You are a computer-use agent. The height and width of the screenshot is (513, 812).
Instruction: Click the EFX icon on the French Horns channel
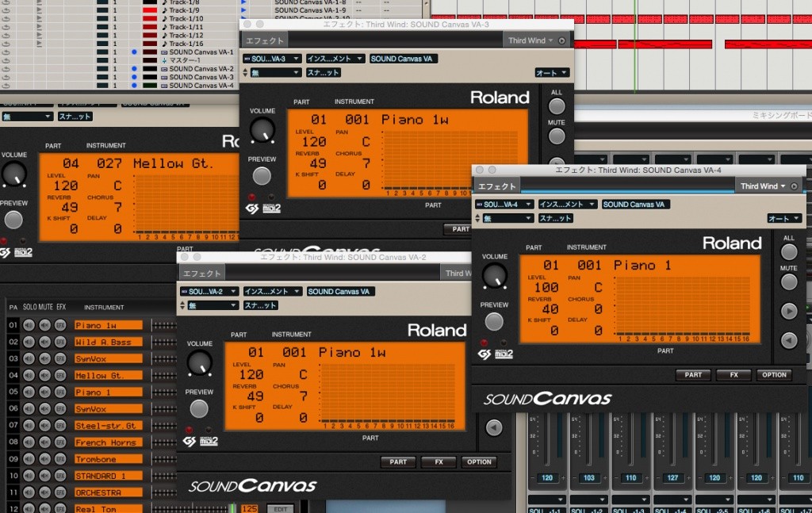click(x=59, y=440)
